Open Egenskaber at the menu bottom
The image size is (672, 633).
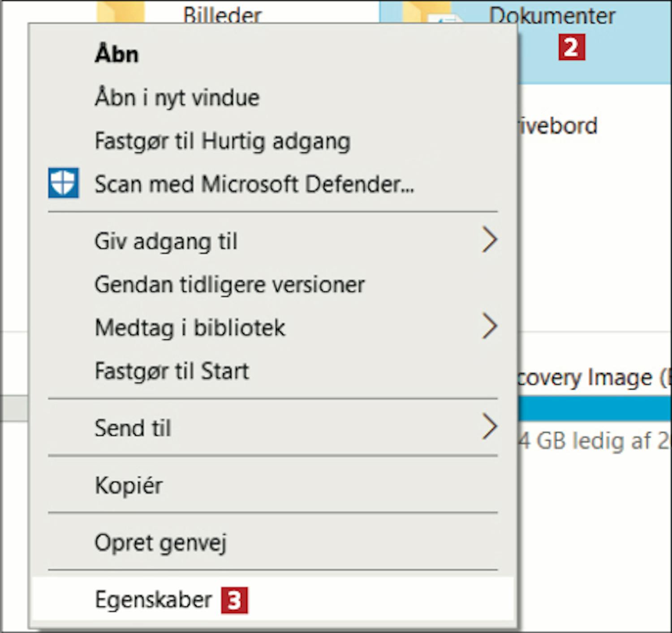(153, 600)
